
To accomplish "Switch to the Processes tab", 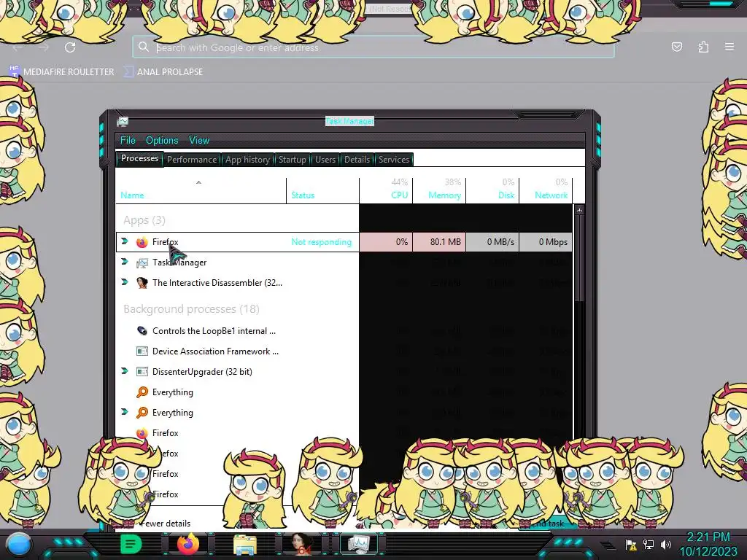I will point(139,158).
